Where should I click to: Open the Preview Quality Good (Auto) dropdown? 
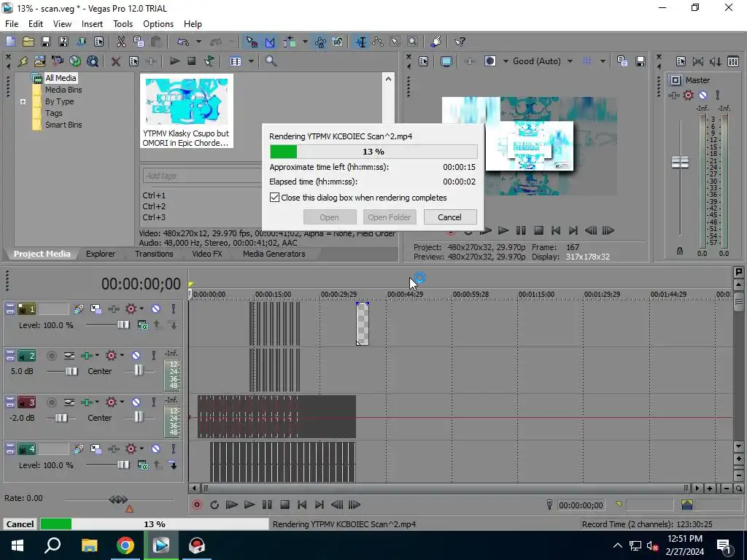(570, 61)
